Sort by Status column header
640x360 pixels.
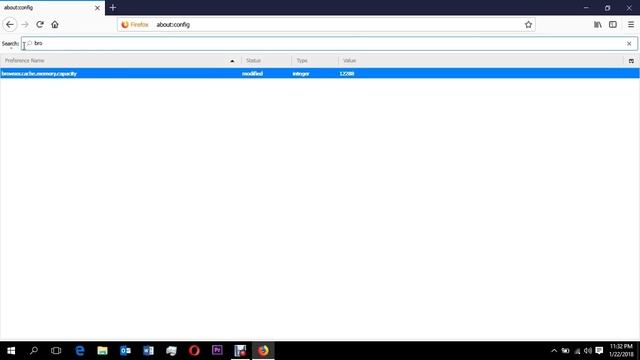266,60
